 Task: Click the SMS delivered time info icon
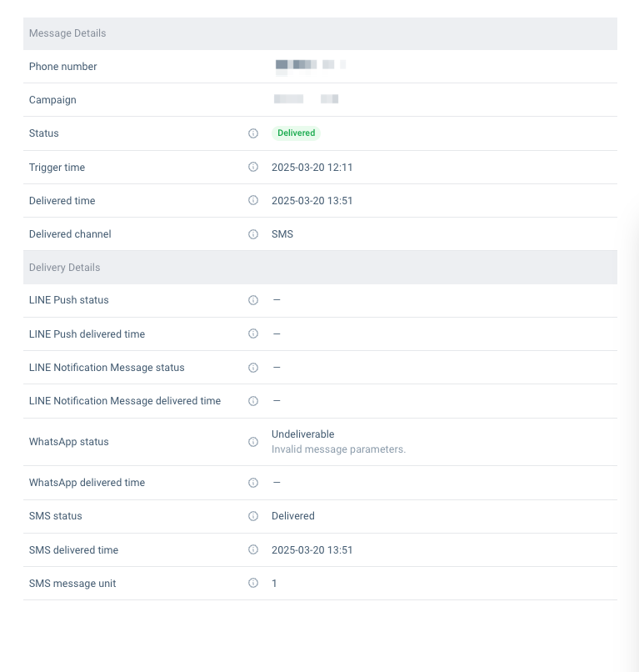click(x=253, y=549)
